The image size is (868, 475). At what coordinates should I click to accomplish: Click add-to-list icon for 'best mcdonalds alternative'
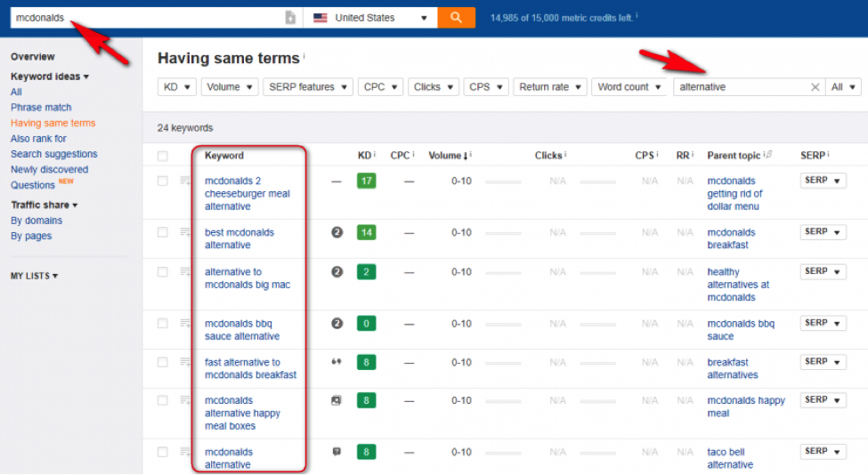(x=185, y=233)
